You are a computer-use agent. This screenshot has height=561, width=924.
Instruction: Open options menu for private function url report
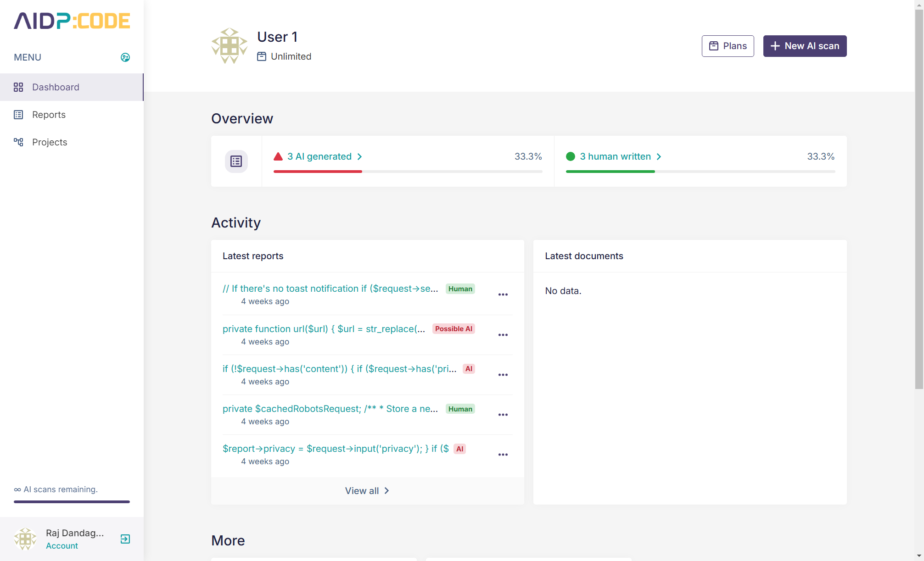click(503, 335)
